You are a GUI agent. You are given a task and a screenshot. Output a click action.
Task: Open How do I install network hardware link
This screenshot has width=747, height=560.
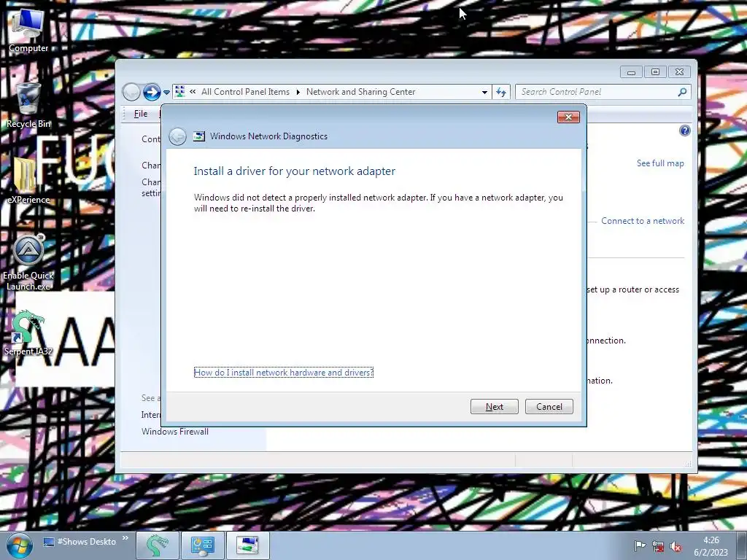pyautogui.click(x=284, y=373)
